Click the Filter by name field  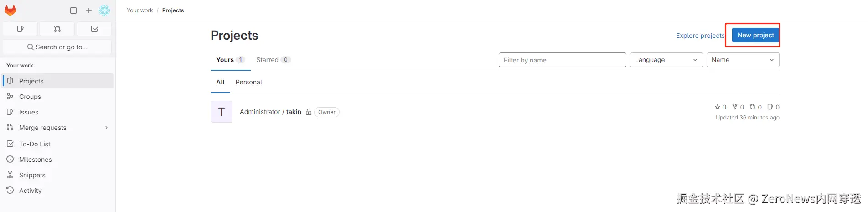coord(562,60)
